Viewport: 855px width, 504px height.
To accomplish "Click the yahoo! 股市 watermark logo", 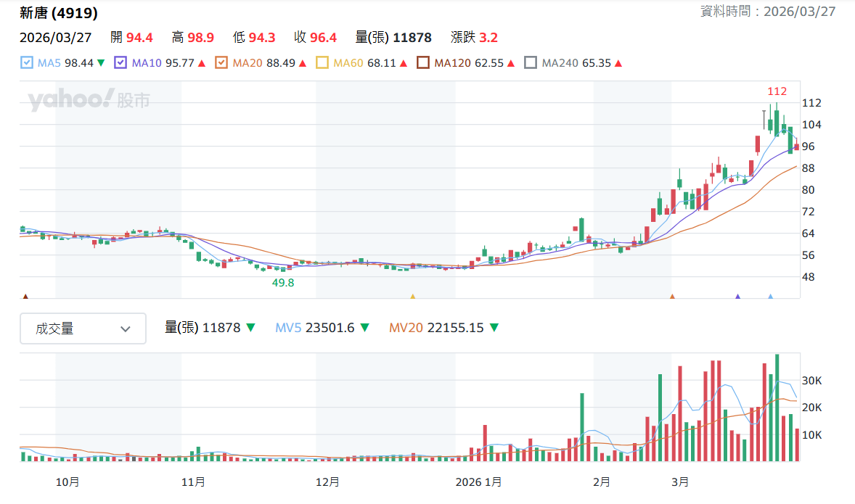I will (x=89, y=99).
